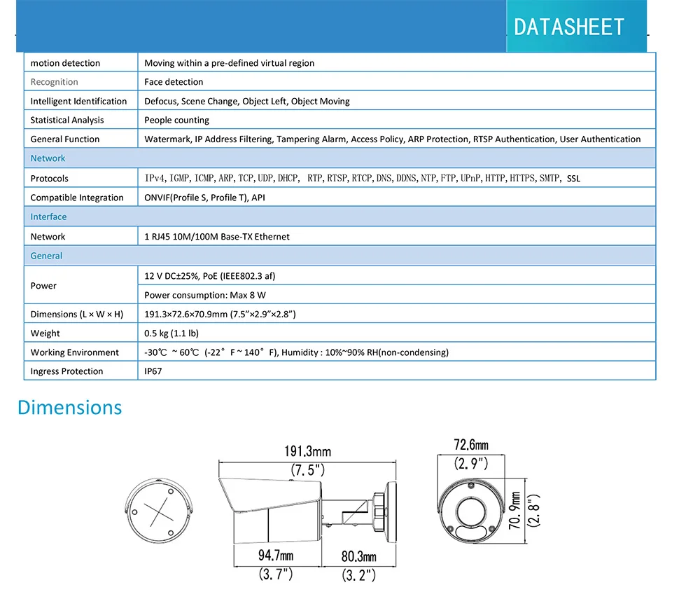Click the DATASHEET header label
Screen dimensions: 700x592
tap(568, 27)
